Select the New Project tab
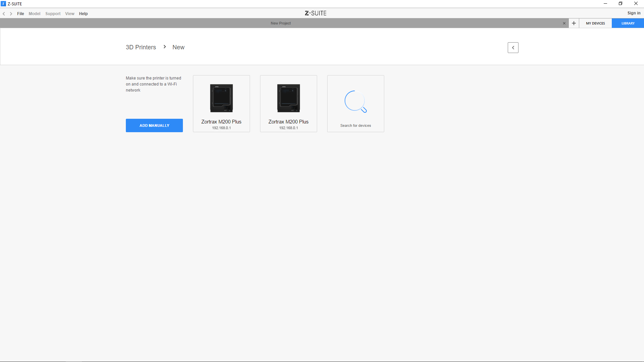Screen dimensions: 644x362 tap(281, 23)
